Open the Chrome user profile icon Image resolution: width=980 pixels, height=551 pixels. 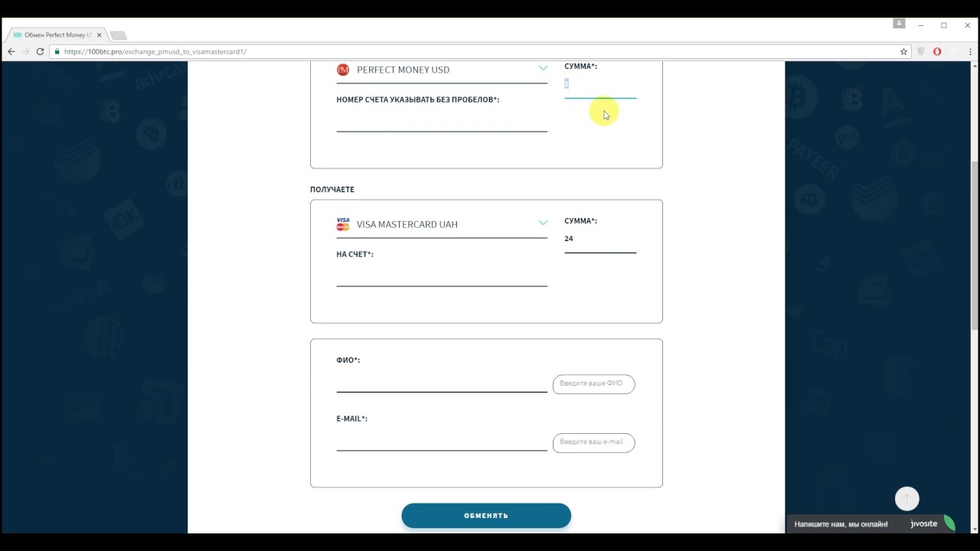899,24
